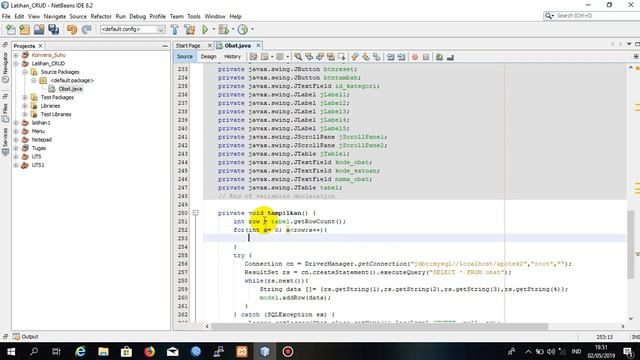The image size is (640, 360).
Task: Click the editor horizontal scrollbar
Action: [x=380, y=327]
